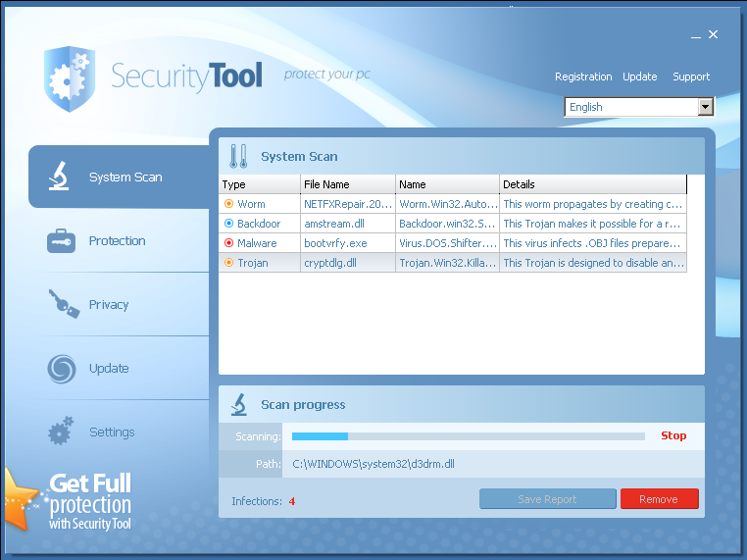Open the Registration link at top
This screenshot has width=747, height=560.
[x=583, y=76]
